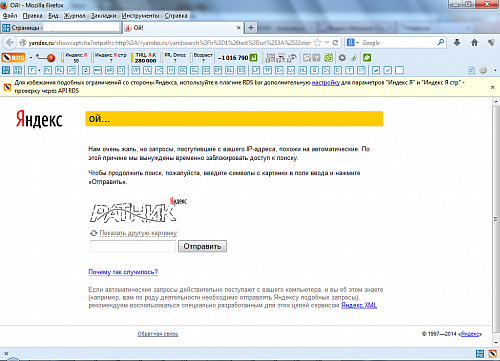Image resolution: width=500 pixels, height=361 pixels.
Task: Open the dropdown dot next to F icon
Action: tap(39, 70)
